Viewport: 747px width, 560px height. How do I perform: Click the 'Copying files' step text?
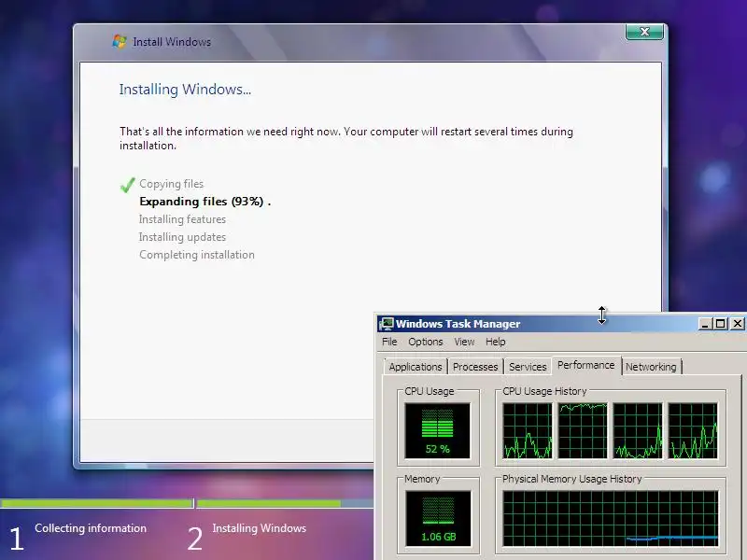172,184
